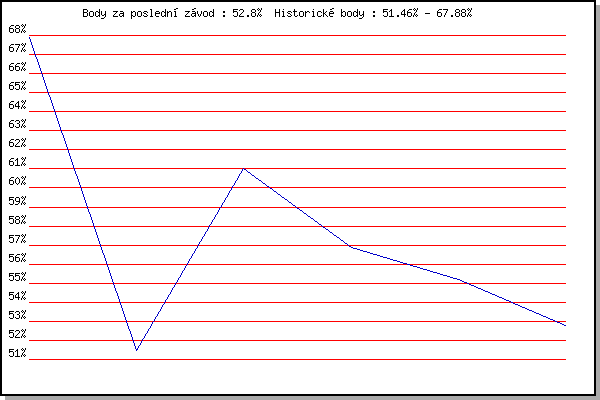600x400 pixels.
Task: Click the 56% y-axis label
Action: click(x=17, y=258)
